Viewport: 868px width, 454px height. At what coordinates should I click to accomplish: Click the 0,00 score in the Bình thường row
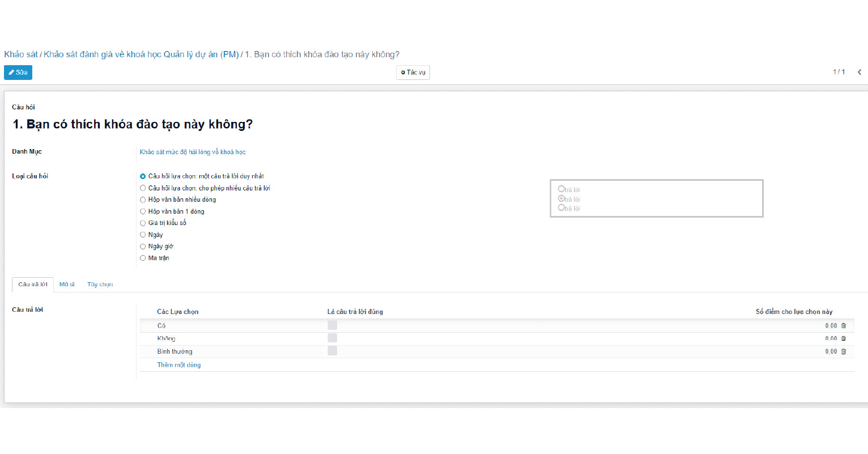click(831, 351)
